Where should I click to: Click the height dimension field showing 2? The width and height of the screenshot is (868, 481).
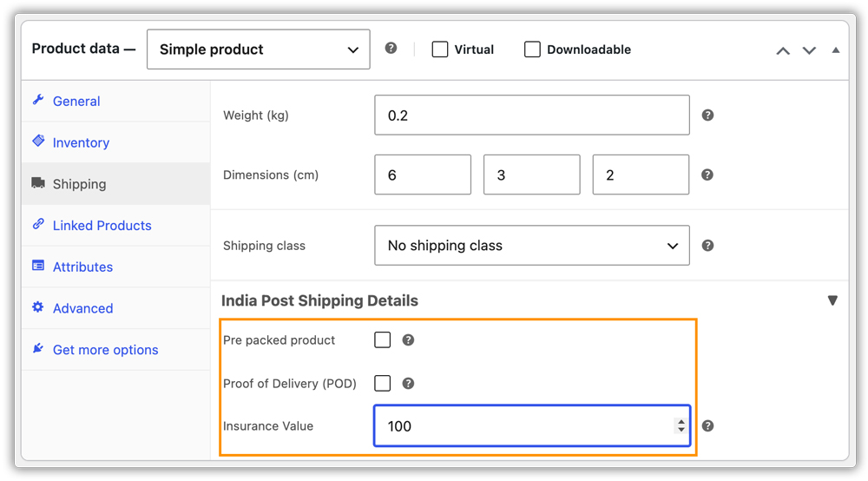tap(641, 175)
